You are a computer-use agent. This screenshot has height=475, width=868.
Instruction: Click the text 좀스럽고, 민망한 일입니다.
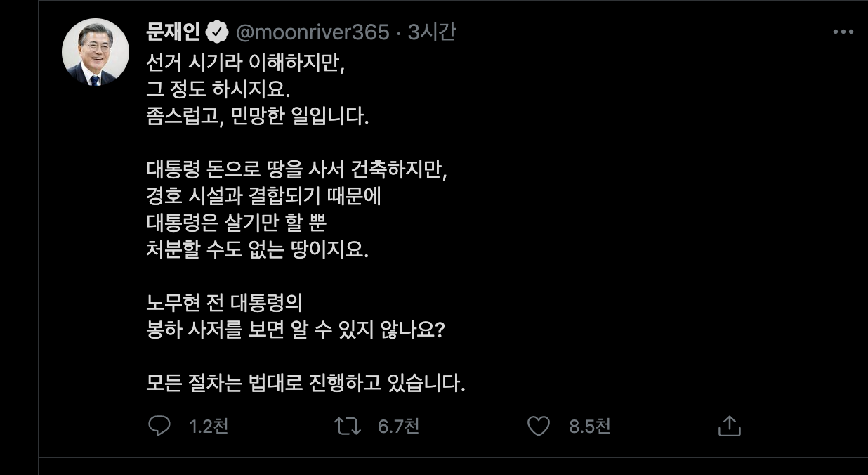pyautogui.click(x=257, y=116)
